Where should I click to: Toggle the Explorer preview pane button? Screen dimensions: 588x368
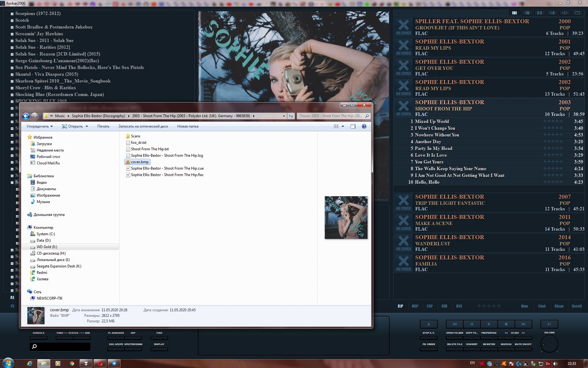(353, 126)
